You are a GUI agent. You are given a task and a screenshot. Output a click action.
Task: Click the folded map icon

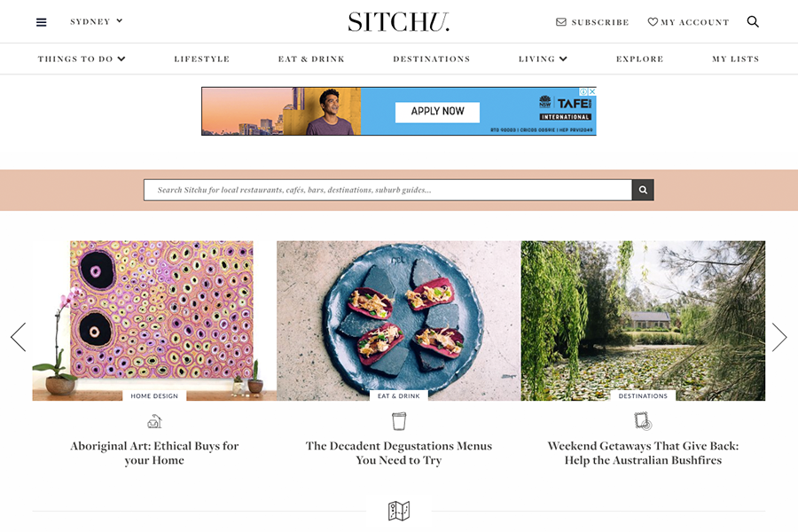point(399,511)
